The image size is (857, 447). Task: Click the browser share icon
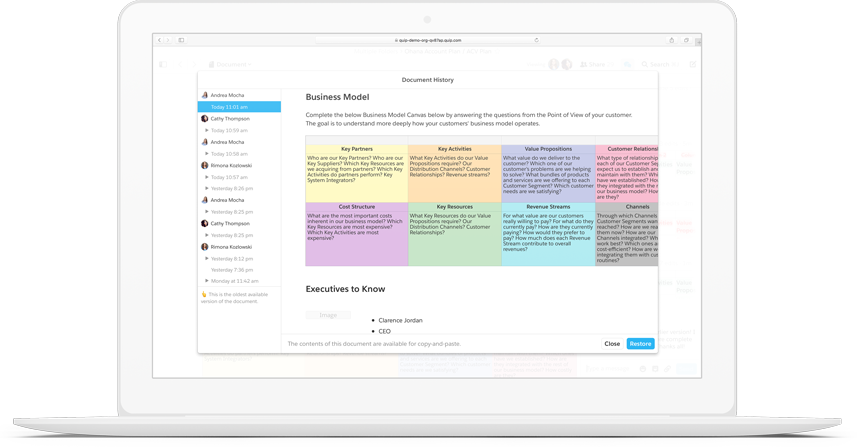click(672, 41)
